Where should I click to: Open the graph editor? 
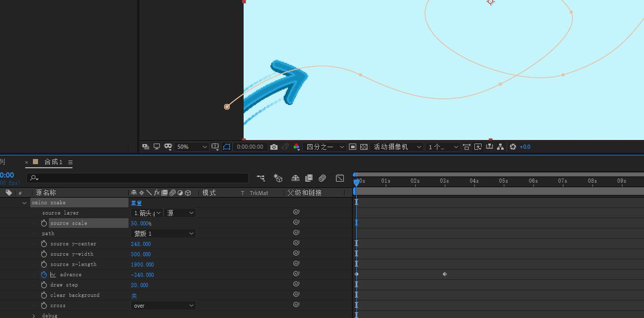340,178
